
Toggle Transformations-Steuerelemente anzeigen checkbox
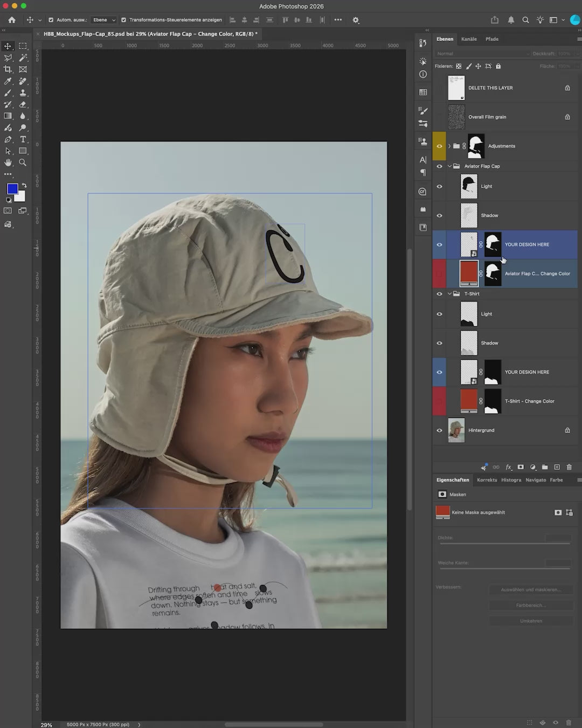123,20
